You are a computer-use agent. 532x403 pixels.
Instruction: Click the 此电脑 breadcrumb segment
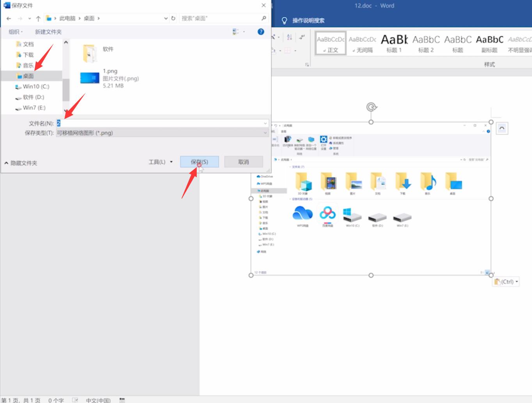(x=67, y=18)
